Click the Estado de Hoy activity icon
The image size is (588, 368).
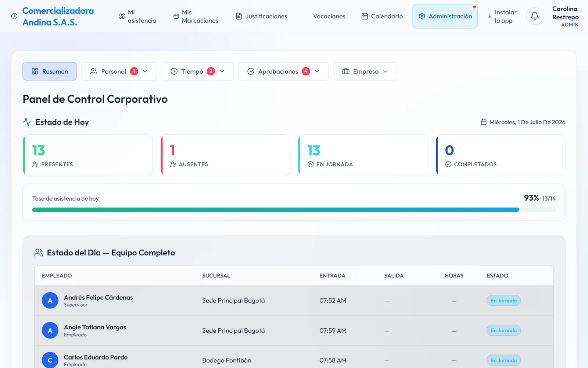coord(27,122)
